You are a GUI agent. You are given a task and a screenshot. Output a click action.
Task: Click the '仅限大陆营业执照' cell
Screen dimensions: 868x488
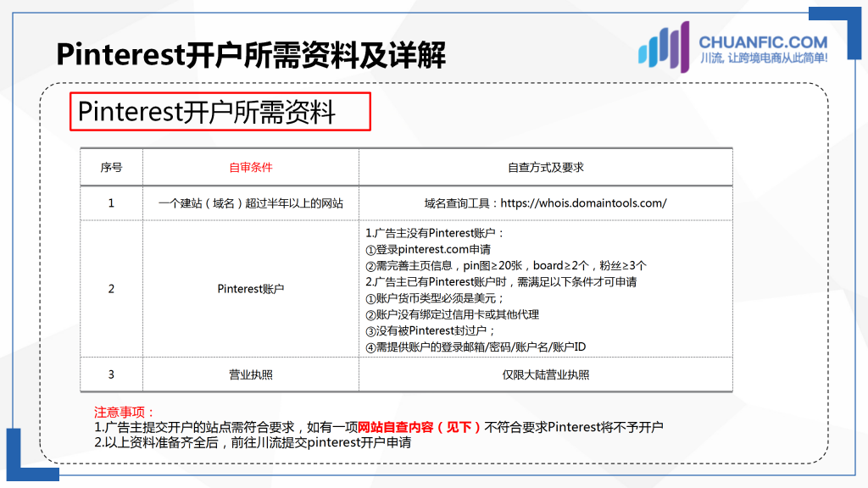point(546,374)
